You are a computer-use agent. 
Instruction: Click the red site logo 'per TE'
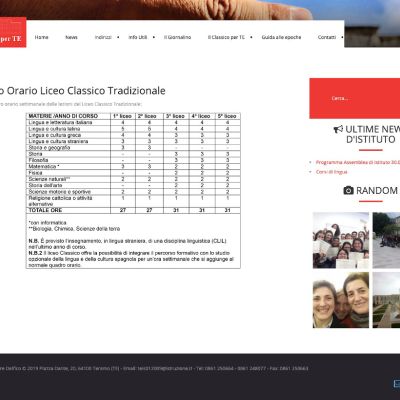pyautogui.click(x=13, y=32)
